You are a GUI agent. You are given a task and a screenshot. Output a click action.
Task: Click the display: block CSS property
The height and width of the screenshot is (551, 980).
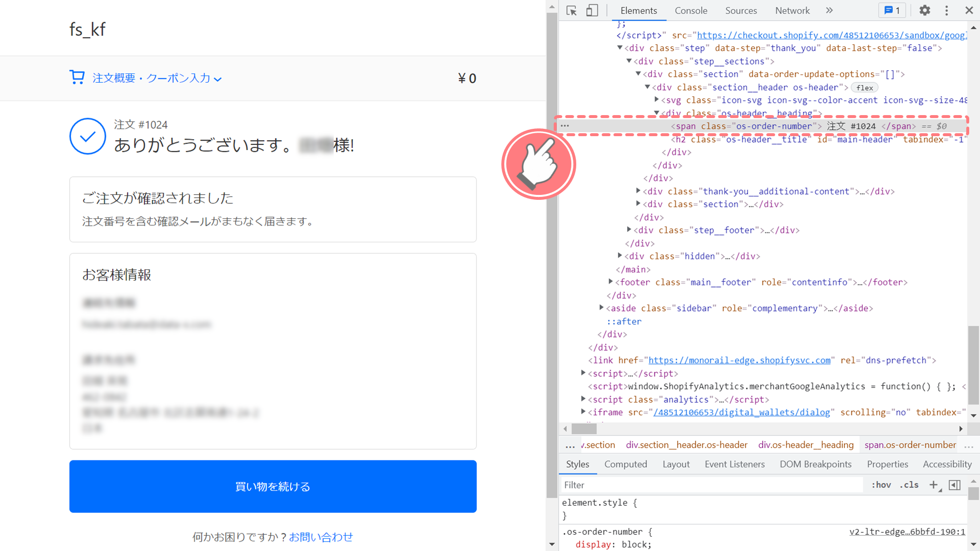[613, 545]
